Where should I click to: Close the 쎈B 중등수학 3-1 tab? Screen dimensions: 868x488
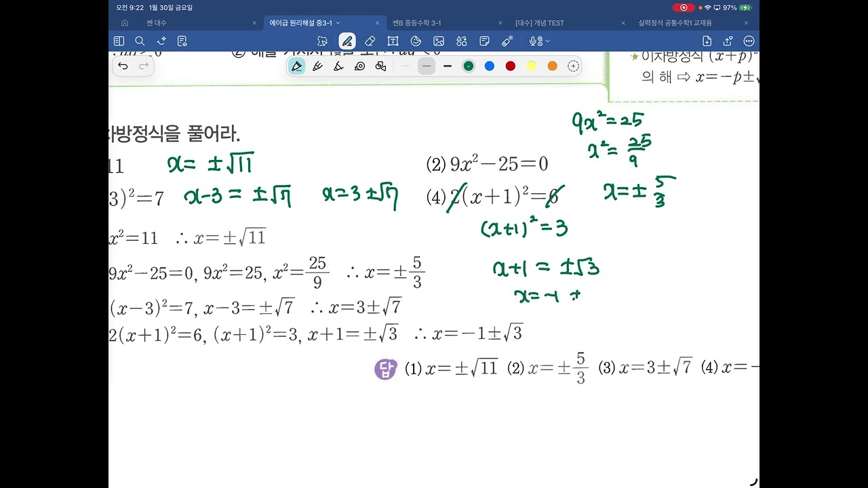pyautogui.click(x=500, y=23)
